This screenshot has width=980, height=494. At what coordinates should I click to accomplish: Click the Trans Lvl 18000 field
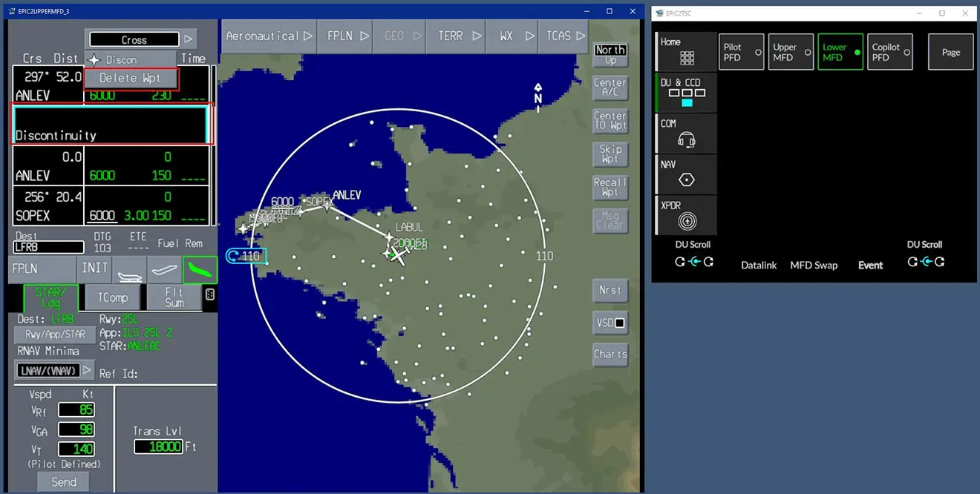click(x=158, y=447)
